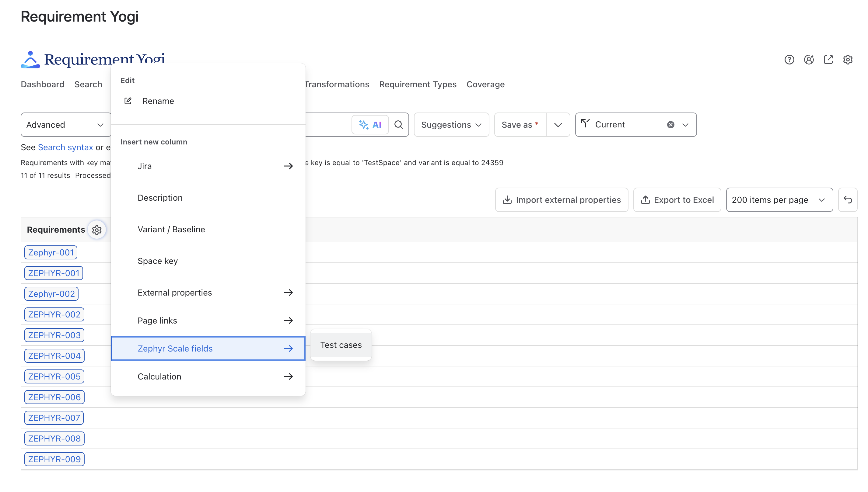Open the Dashboard tab
868x492 pixels.
[x=43, y=85]
